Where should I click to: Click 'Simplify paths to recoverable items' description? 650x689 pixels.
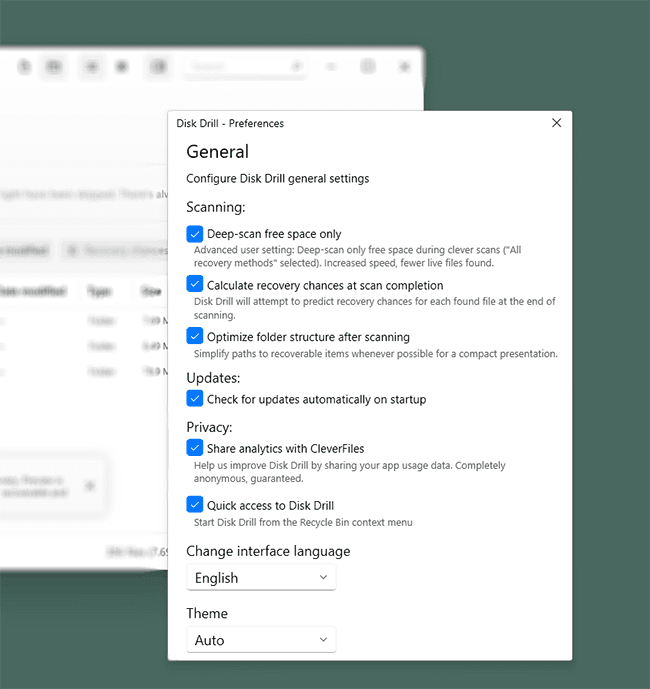(376, 354)
